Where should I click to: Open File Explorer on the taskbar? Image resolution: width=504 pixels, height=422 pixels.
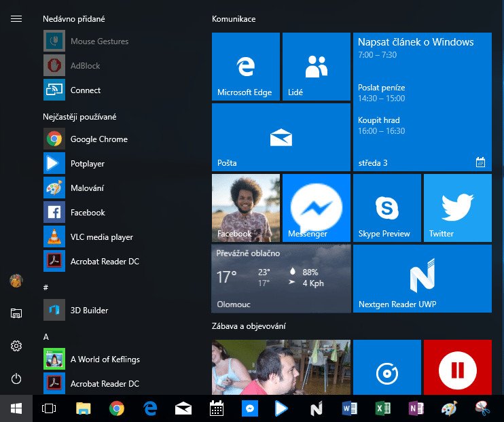(84, 408)
